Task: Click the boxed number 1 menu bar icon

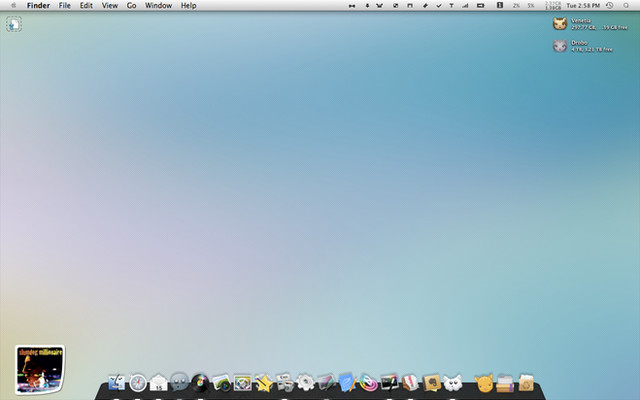Action: (x=500, y=5)
